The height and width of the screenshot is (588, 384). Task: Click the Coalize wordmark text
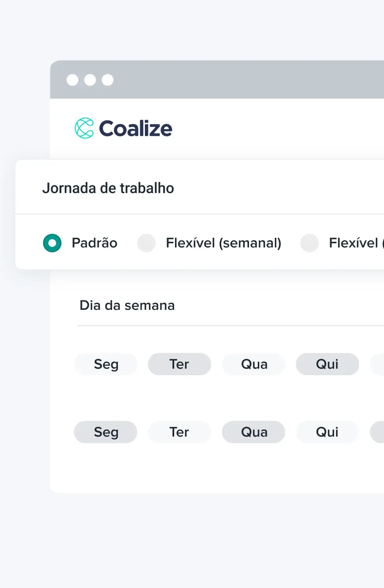pos(135,128)
